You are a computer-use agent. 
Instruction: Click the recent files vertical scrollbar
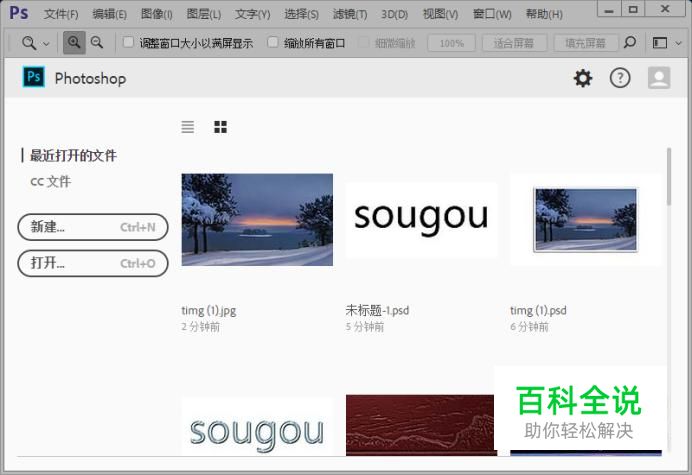669,177
